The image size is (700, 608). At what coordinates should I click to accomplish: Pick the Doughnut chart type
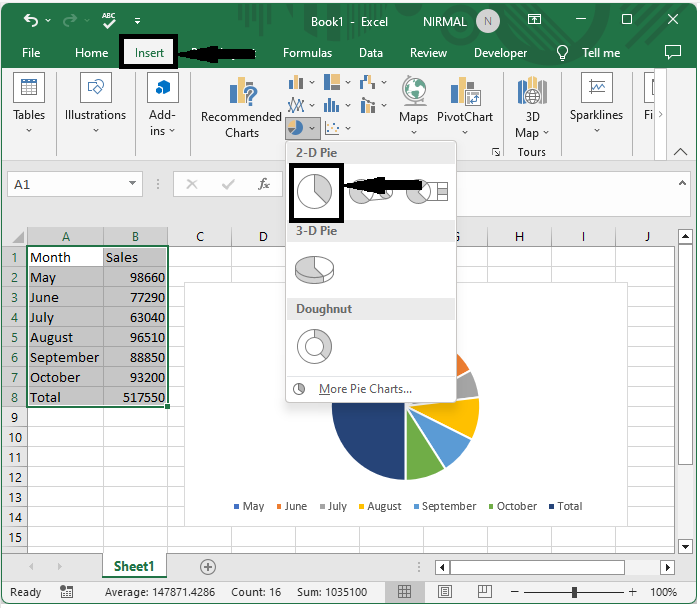pyautogui.click(x=314, y=347)
